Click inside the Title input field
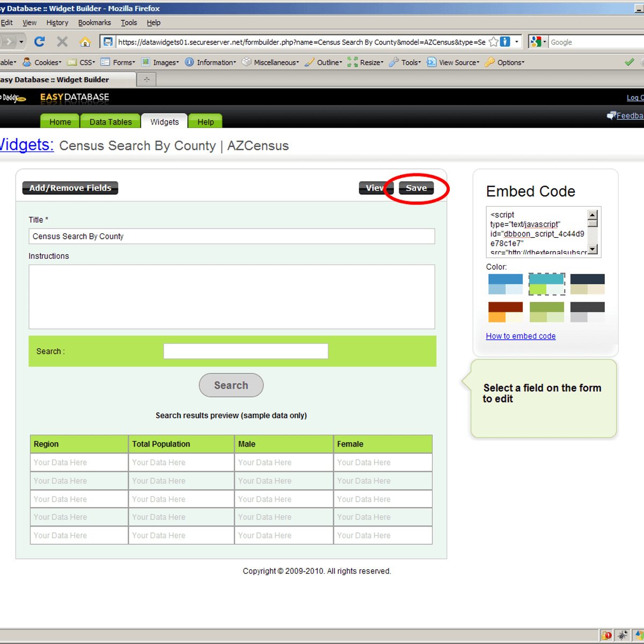This screenshot has height=644, width=644. [231, 236]
